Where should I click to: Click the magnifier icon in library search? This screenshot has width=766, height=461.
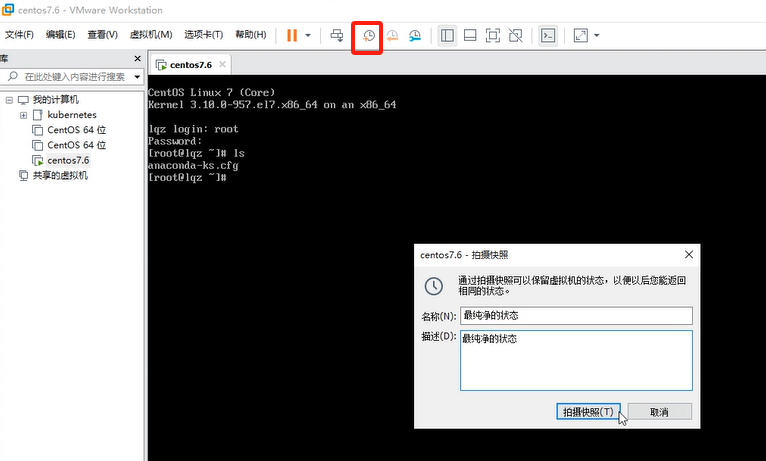point(13,76)
